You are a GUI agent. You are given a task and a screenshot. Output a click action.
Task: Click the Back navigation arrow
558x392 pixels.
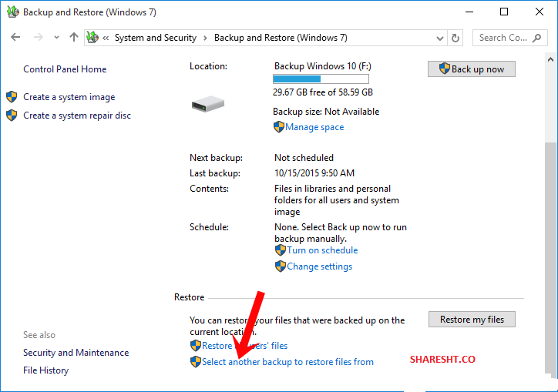(x=15, y=37)
